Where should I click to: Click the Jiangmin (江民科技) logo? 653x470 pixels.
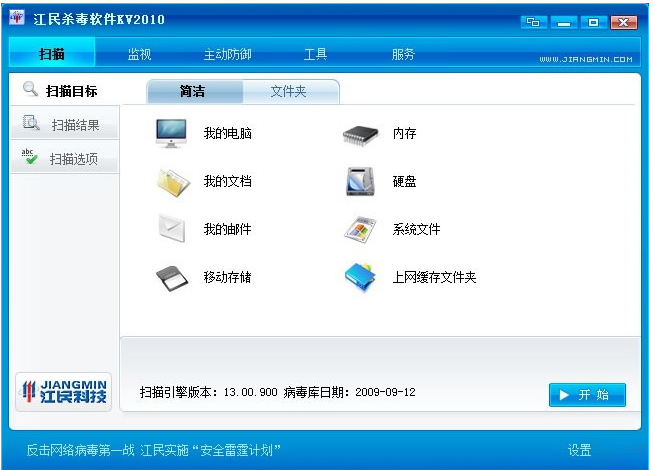(64, 392)
